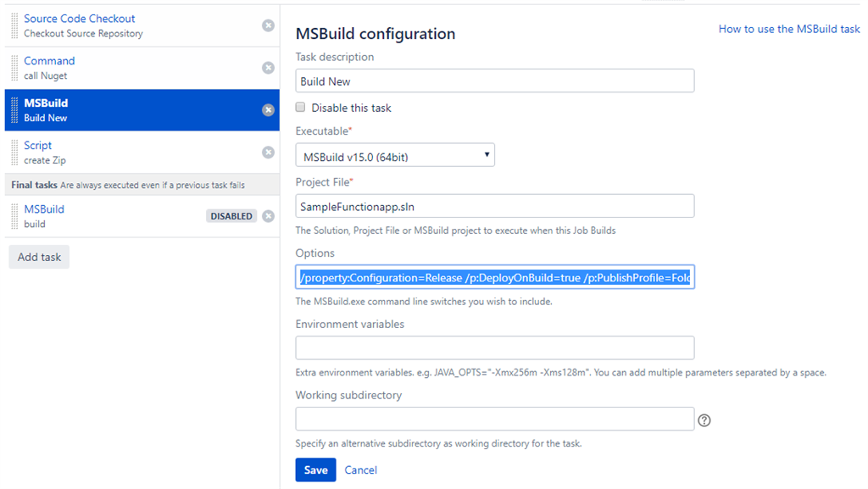
Task: Click the Environment variables input field
Action: [x=494, y=347]
